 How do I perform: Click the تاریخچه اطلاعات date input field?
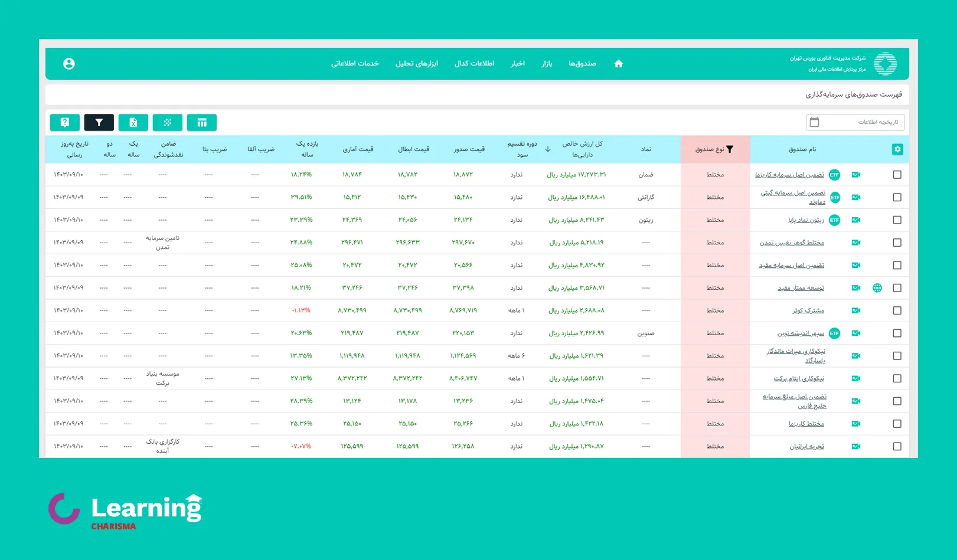pos(855,122)
